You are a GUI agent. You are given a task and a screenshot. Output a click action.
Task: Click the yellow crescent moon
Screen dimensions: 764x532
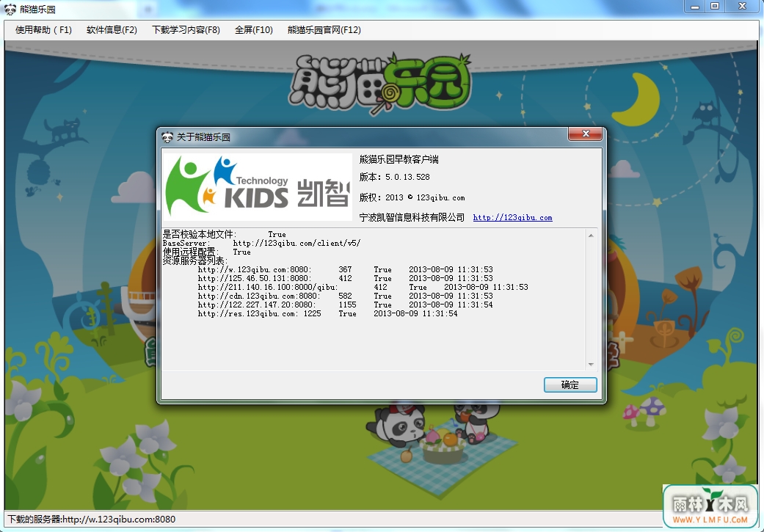[x=636, y=99]
